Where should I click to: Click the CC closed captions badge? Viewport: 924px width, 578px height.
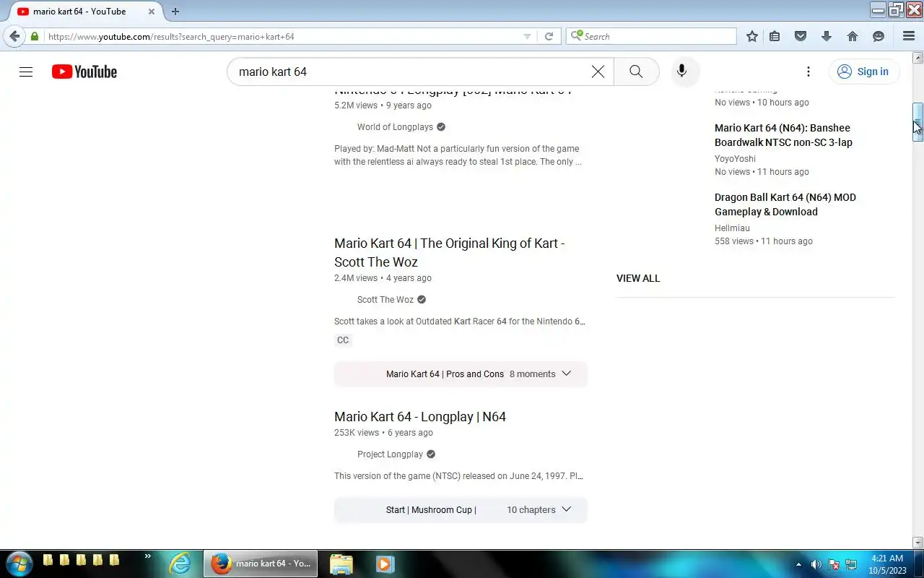pos(343,340)
